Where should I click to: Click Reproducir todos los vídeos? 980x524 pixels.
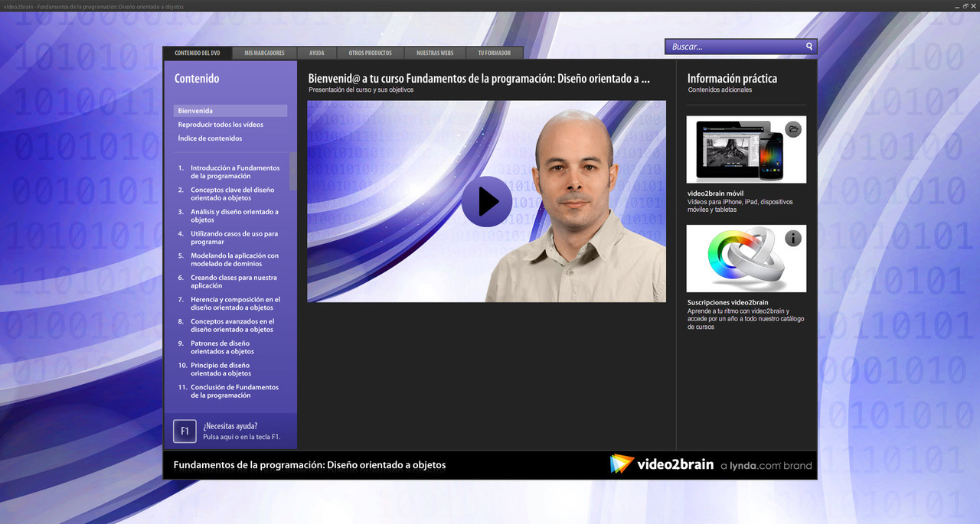pyautogui.click(x=220, y=125)
